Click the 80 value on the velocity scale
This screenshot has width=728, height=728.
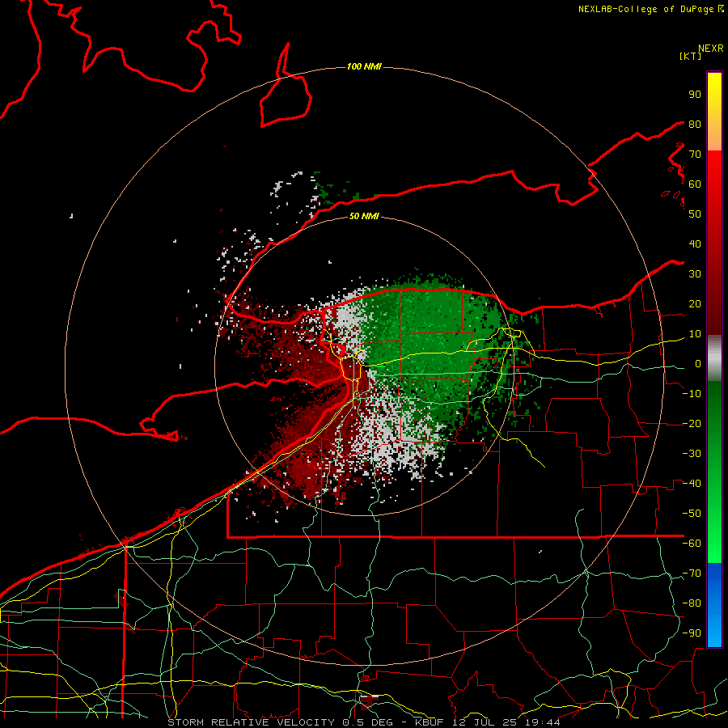pos(695,124)
